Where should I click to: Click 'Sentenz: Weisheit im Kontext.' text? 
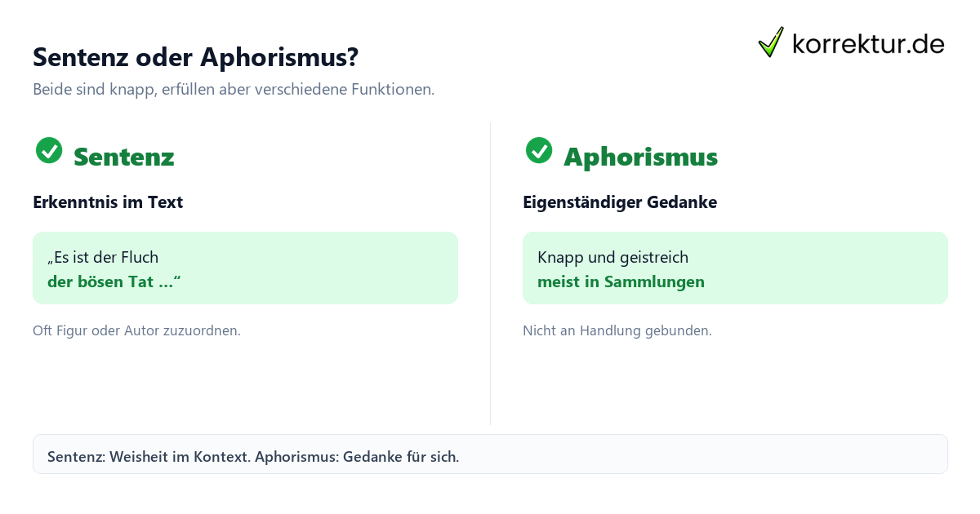tap(149, 456)
